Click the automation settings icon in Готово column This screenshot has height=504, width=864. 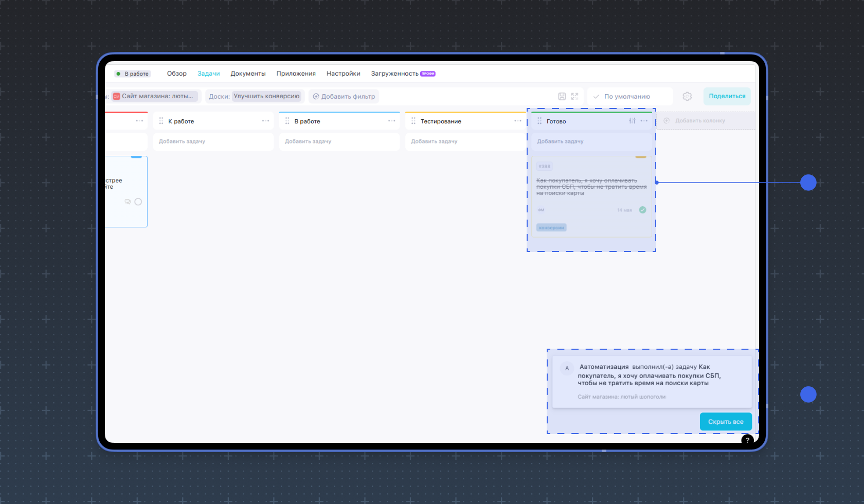pyautogui.click(x=632, y=121)
